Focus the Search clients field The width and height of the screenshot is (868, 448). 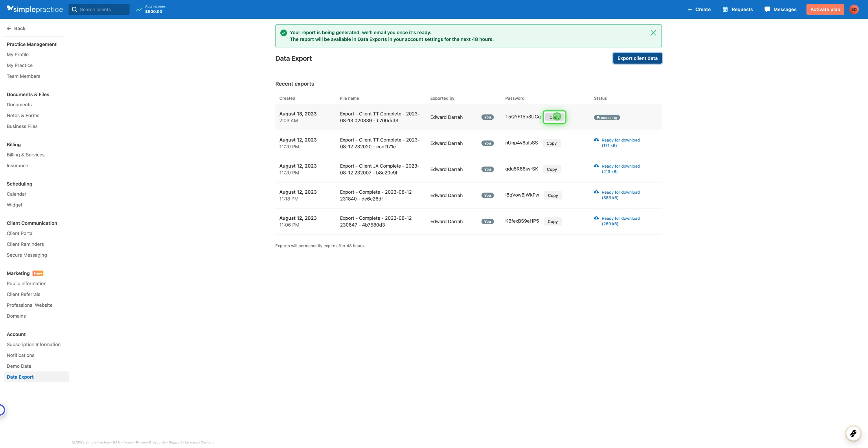coord(99,10)
